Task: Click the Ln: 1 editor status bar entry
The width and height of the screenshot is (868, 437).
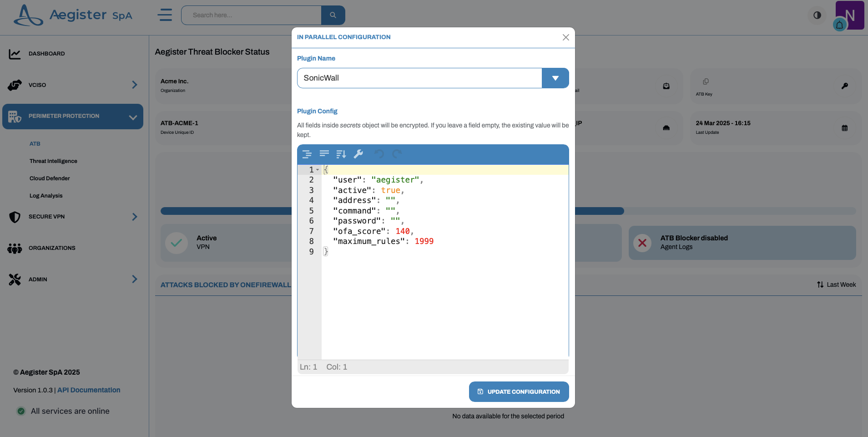Action: pos(308,367)
